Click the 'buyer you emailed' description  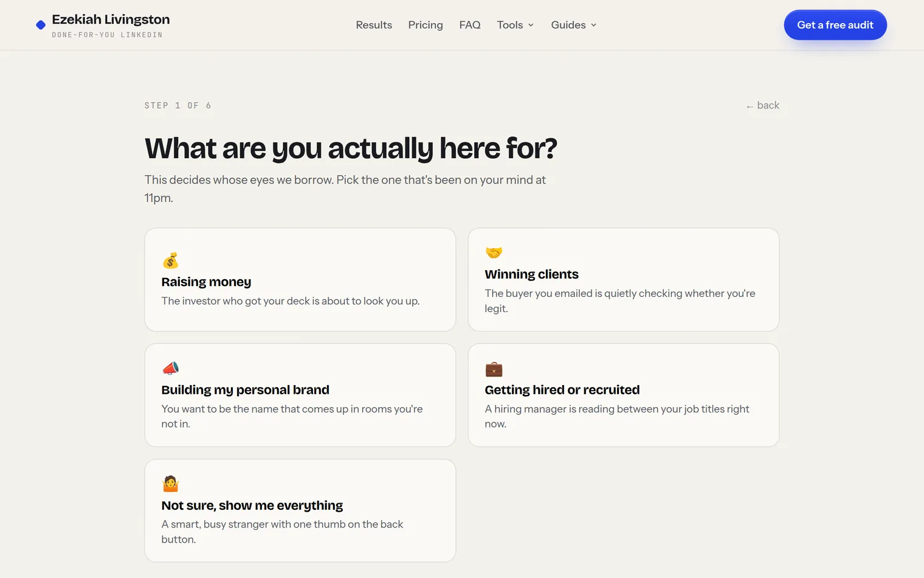click(x=620, y=301)
